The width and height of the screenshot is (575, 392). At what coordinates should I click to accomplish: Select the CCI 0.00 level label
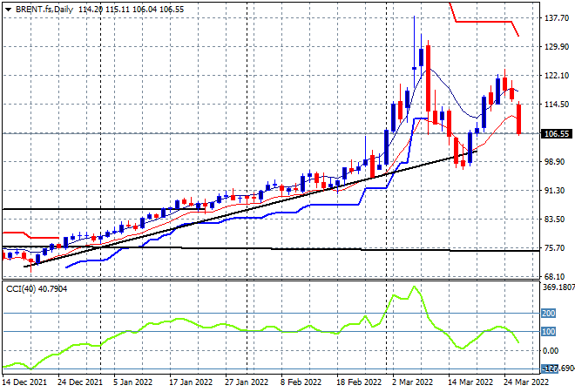551,351
